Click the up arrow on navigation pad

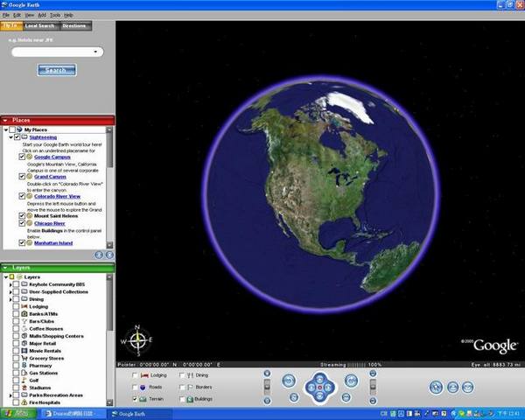(x=319, y=379)
